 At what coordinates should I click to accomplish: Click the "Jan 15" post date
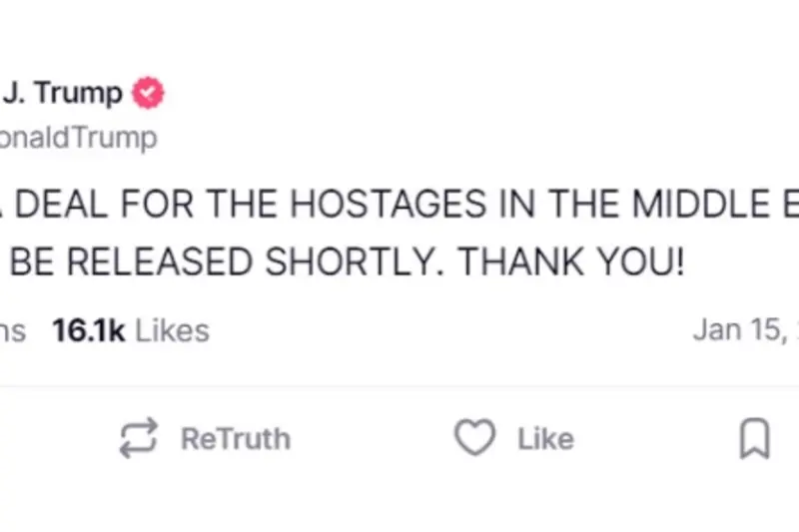point(739,330)
